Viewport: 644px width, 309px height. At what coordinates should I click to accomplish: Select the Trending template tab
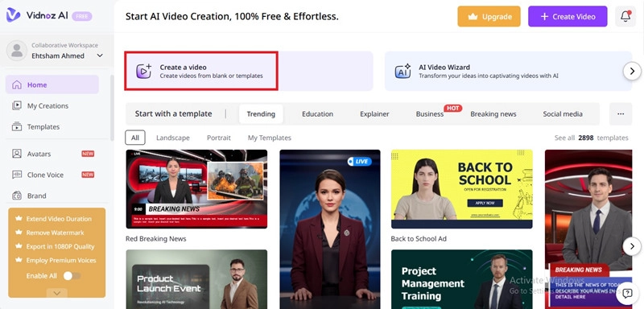click(x=261, y=114)
